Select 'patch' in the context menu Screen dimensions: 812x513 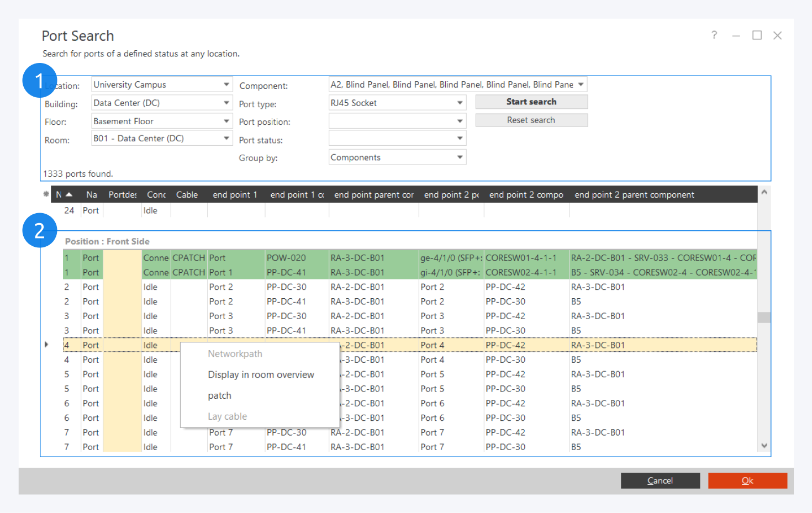click(x=220, y=395)
